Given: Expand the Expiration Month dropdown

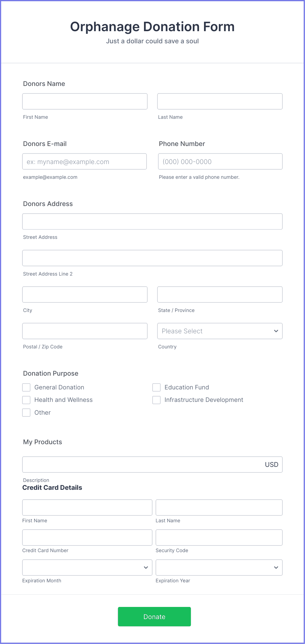Looking at the screenshot, I should tap(87, 568).
